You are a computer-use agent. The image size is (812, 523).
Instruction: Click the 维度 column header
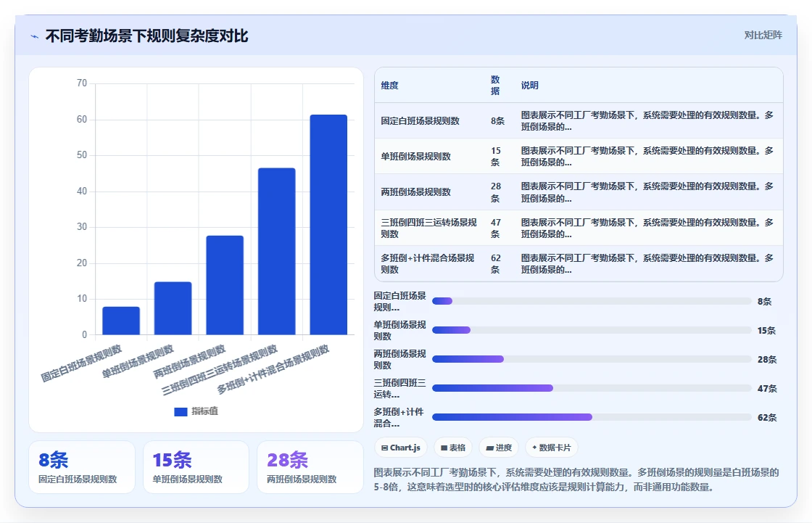coord(390,86)
